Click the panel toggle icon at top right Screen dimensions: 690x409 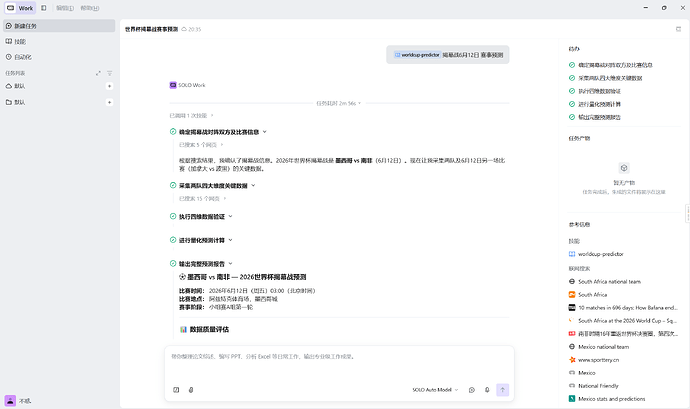(678, 29)
